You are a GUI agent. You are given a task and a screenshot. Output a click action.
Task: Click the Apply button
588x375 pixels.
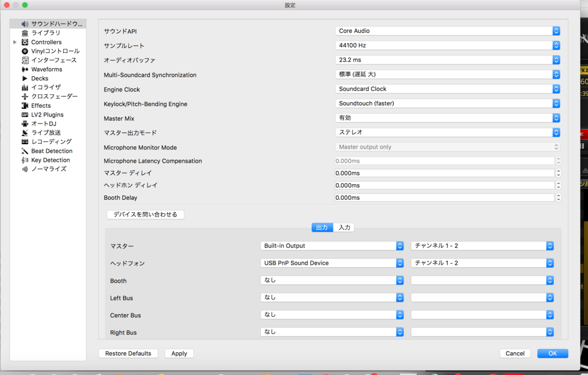click(x=179, y=354)
